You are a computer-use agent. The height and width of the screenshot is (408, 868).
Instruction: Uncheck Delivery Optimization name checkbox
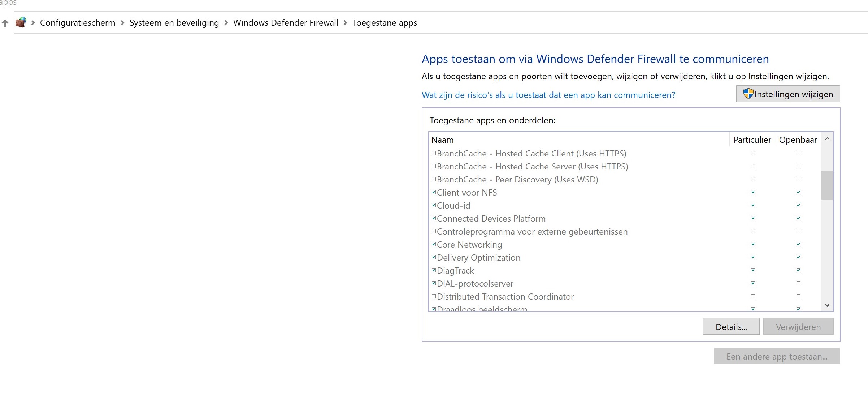(434, 257)
